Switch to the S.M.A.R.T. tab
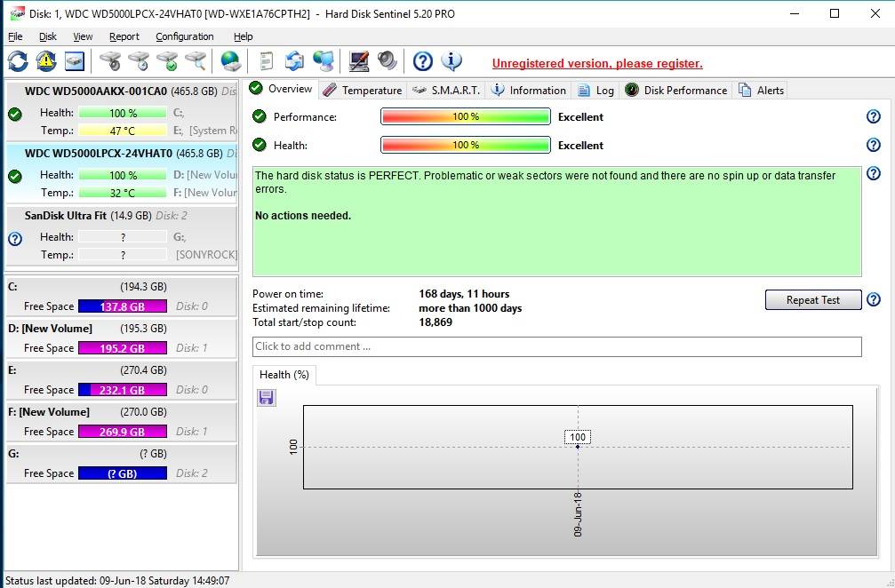 click(x=446, y=90)
